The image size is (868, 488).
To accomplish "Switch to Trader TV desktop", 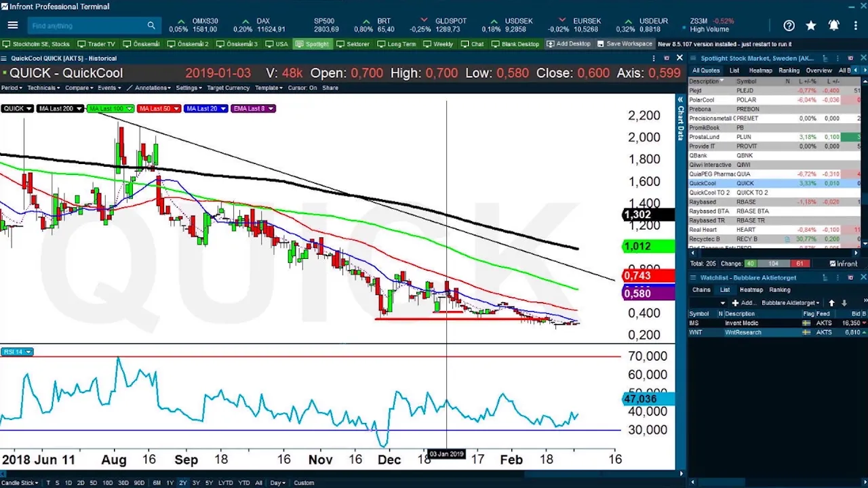I will point(96,44).
